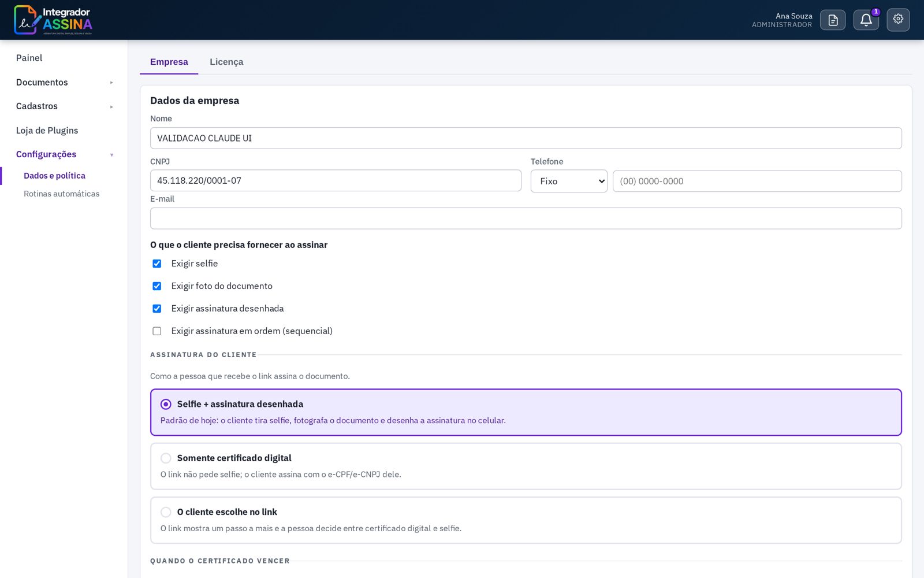
Task: Uncheck Exigir selfie
Action: coord(157,264)
